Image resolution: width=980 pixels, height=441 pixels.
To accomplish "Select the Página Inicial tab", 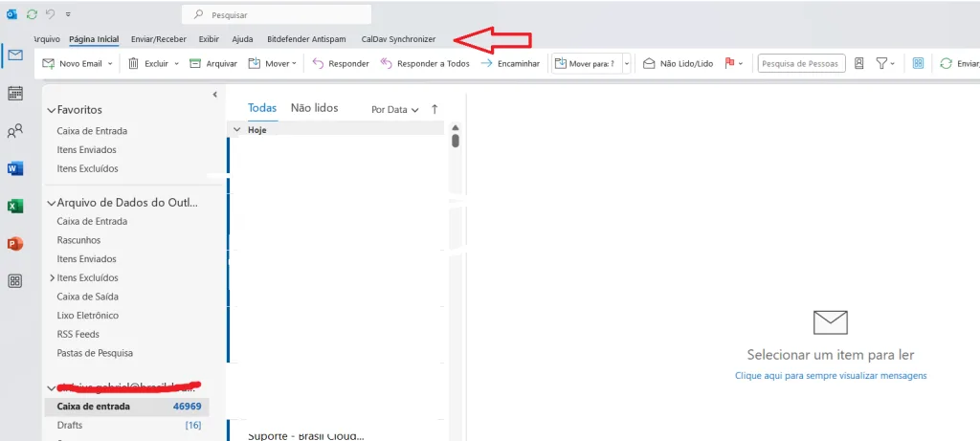I will point(94,38).
